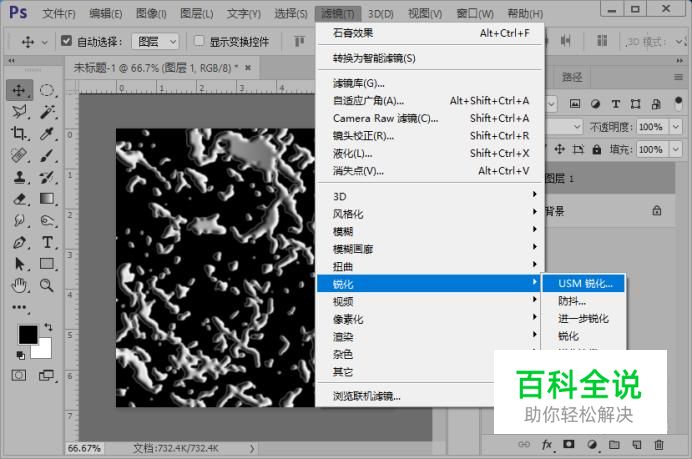Add layer mask icon

(568, 444)
